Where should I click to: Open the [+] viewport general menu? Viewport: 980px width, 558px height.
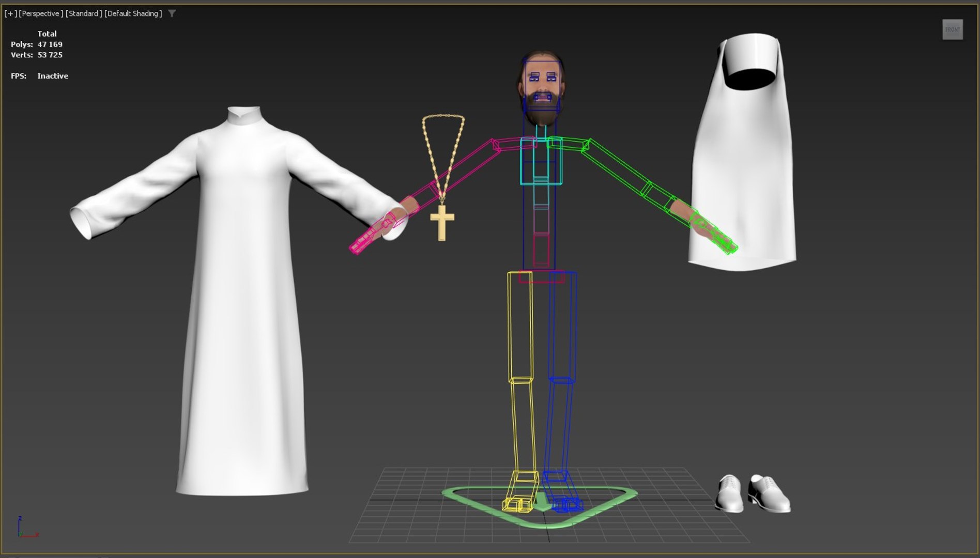coord(10,13)
